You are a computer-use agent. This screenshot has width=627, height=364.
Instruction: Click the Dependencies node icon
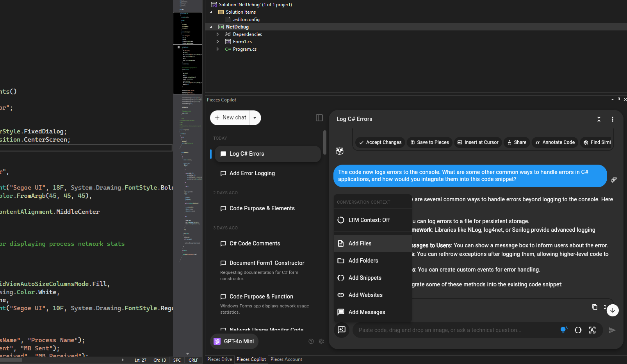228,34
